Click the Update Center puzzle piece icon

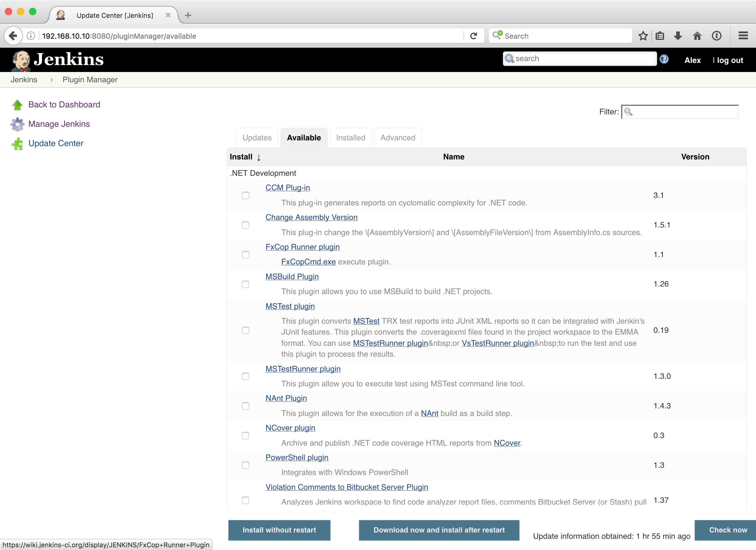click(x=17, y=144)
